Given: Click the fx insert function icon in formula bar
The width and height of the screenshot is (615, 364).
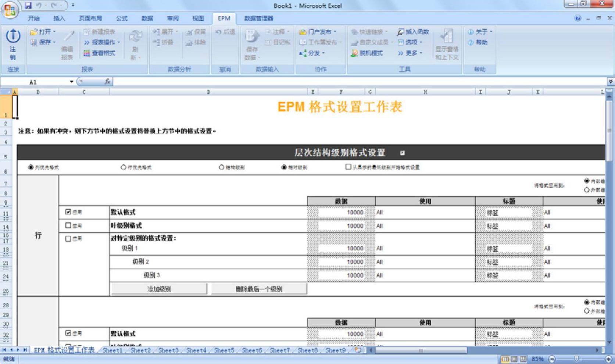Looking at the screenshot, I should [x=107, y=82].
